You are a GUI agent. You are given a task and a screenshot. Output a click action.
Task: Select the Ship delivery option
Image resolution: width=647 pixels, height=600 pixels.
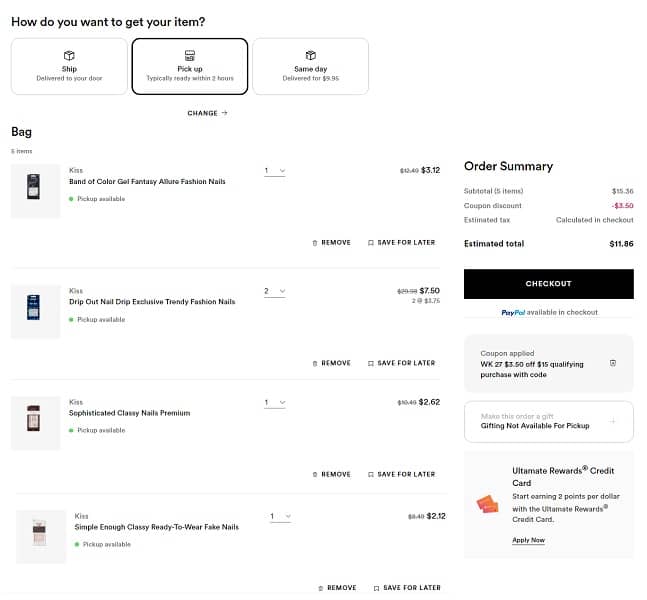69,65
